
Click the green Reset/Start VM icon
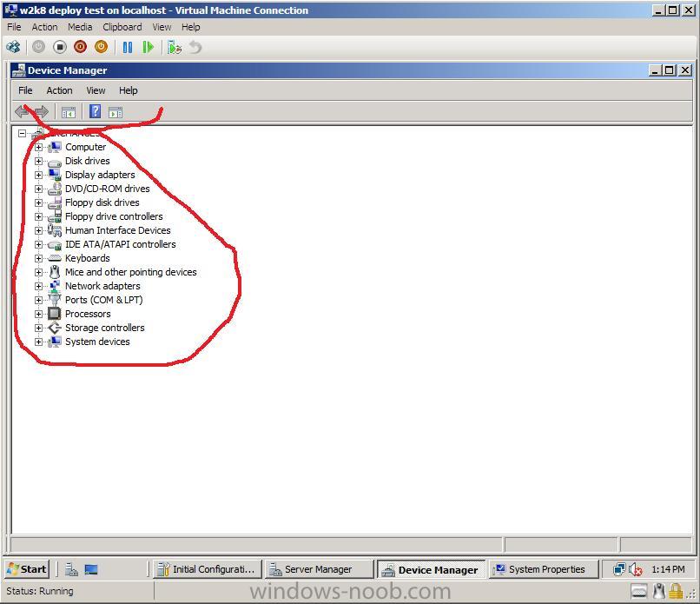tap(149, 47)
